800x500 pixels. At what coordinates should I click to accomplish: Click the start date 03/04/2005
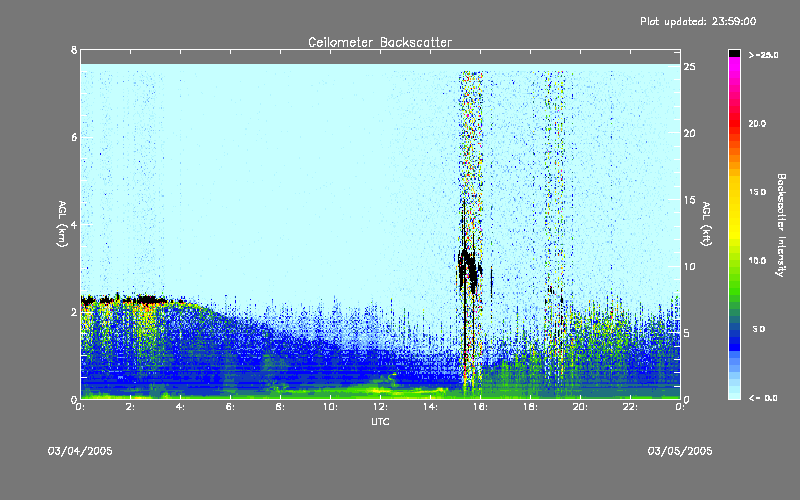[x=80, y=451]
